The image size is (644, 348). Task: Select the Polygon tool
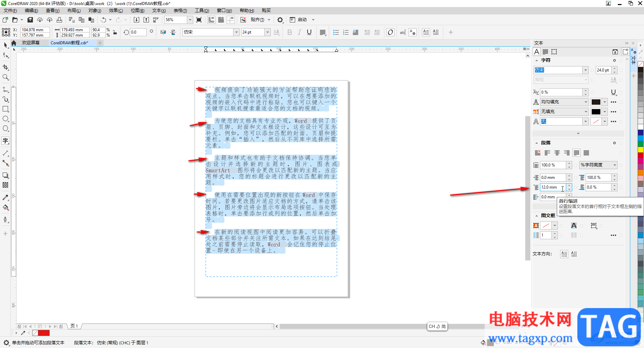click(x=5, y=129)
